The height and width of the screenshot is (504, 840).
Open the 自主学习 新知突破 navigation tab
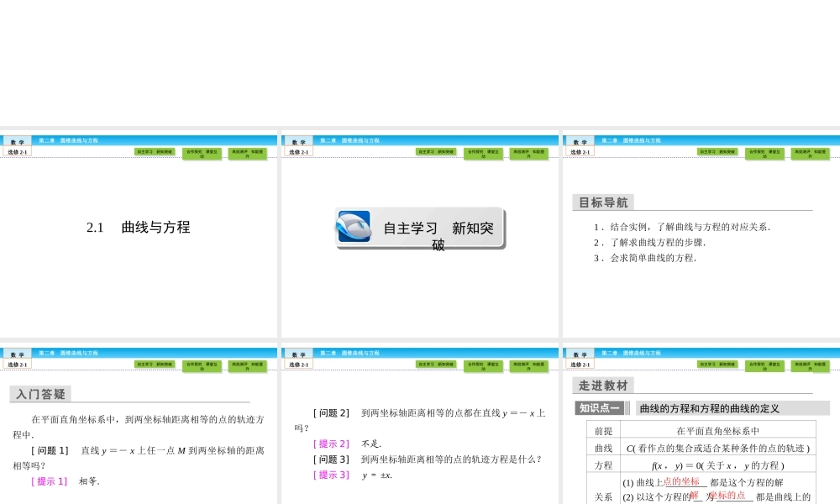(156, 152)
